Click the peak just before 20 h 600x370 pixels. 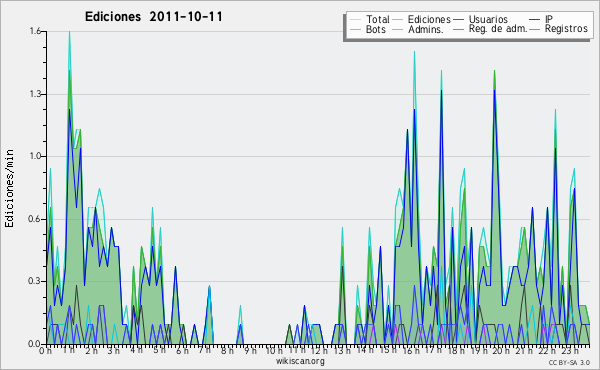494,71
